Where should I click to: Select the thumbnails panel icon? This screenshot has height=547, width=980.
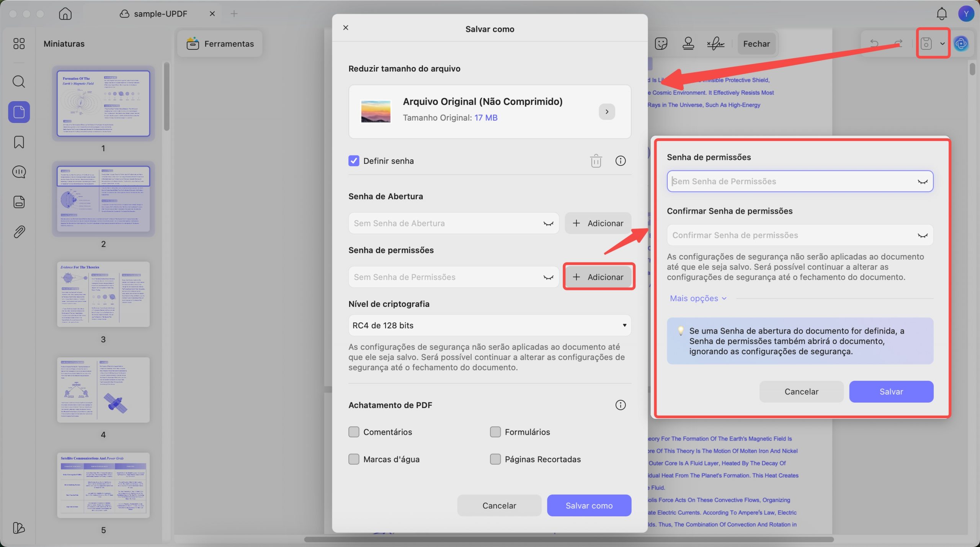19,112
